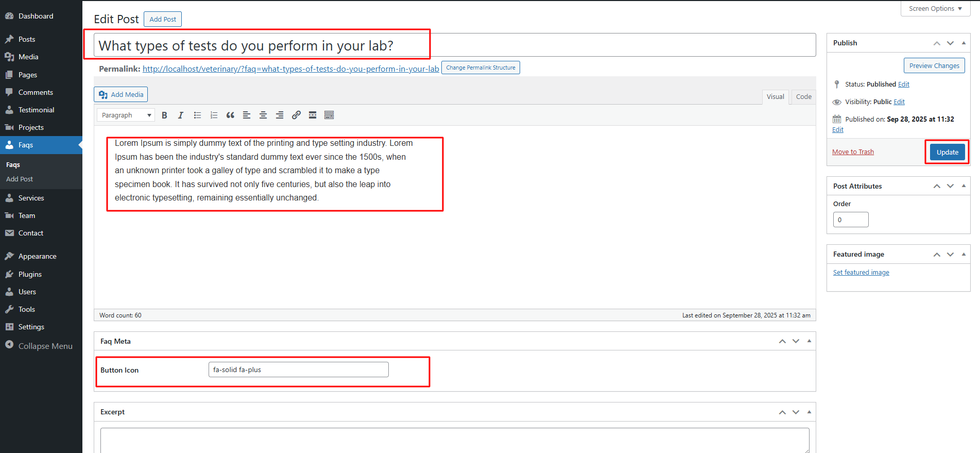The image size is (980, 453).
Task: Click Add Post button beside heading
Action: pos(163,19)
